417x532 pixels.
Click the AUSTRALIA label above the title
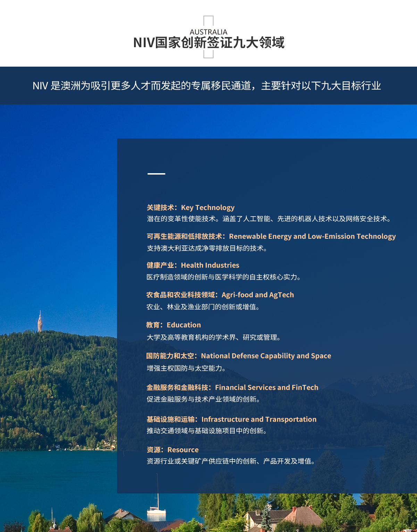pos(208,32)
